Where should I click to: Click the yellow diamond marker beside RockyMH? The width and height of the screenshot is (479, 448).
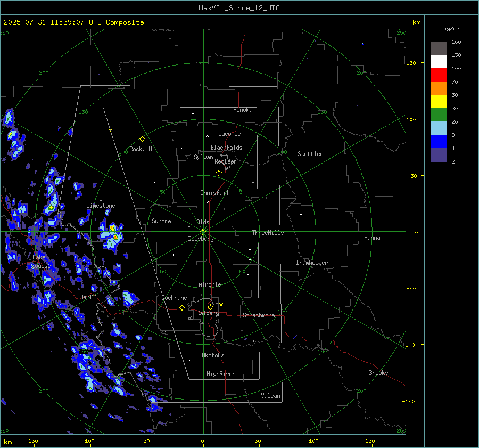[142, 139]
